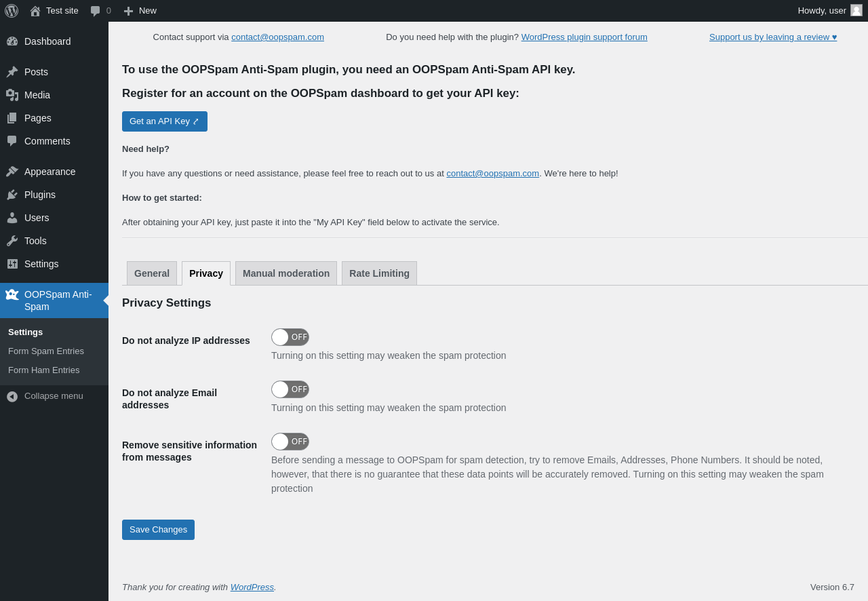Expand the Users sidebar menu
Viewport: 868px width, 601px height.
click(x=37, y=218)
